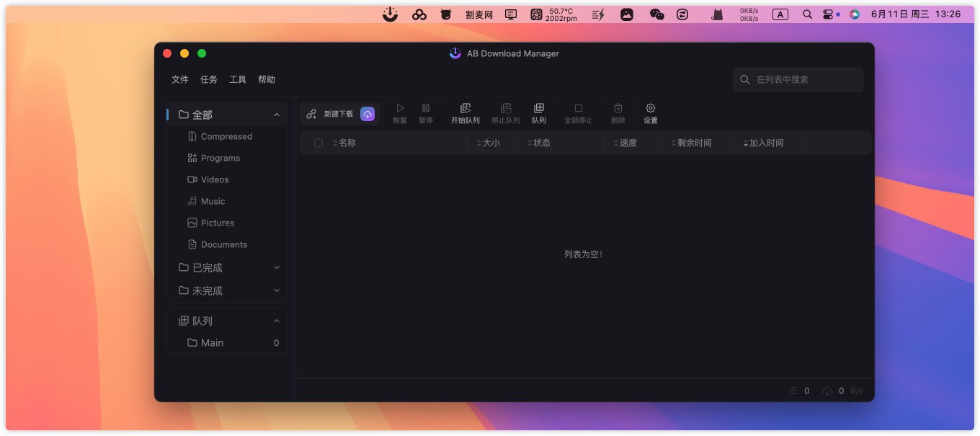Expand the Finished (已完成) chevron
980x436 pixels.
[277, 267]
